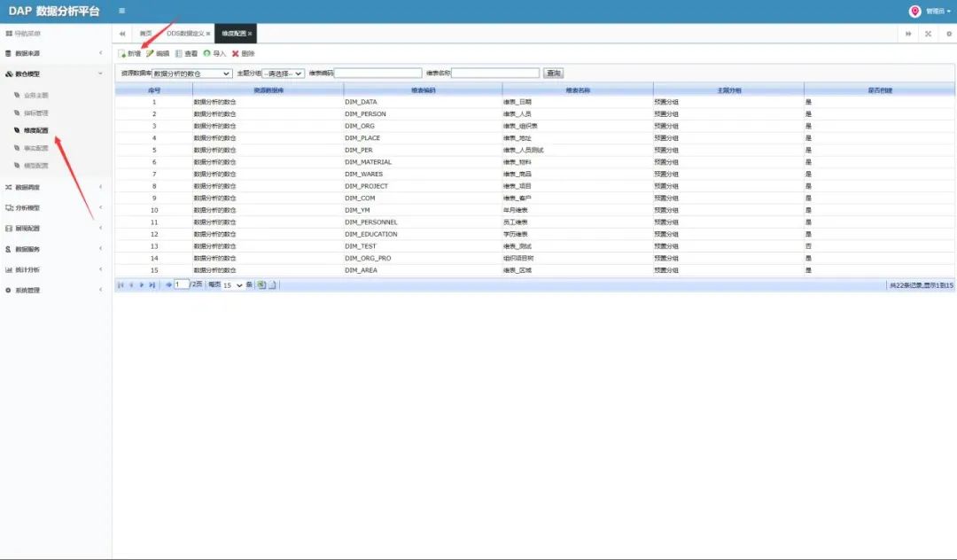Click the 导入 (Import) toolbar button
957x560 pixels.
pyautogui.click(x=214, y=54)
